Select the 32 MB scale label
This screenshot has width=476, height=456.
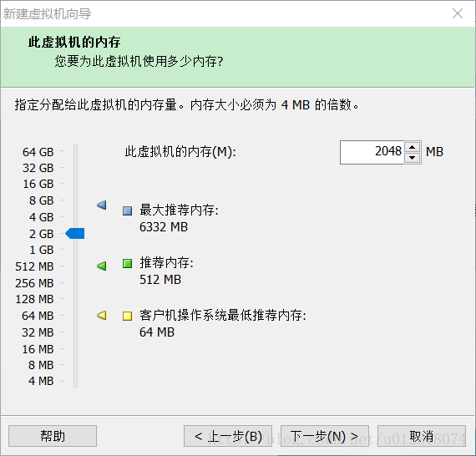[x=38, y=332]
